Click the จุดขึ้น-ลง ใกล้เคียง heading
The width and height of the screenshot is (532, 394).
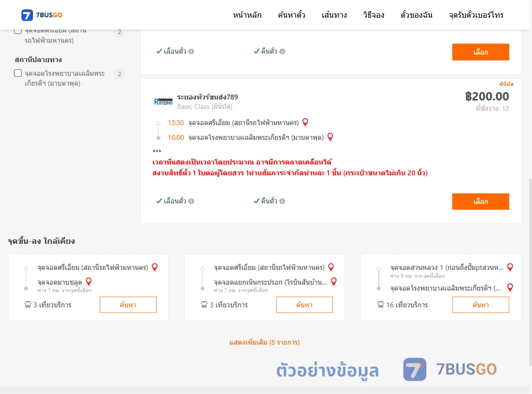pyautogui.click(x=41, y=241)
